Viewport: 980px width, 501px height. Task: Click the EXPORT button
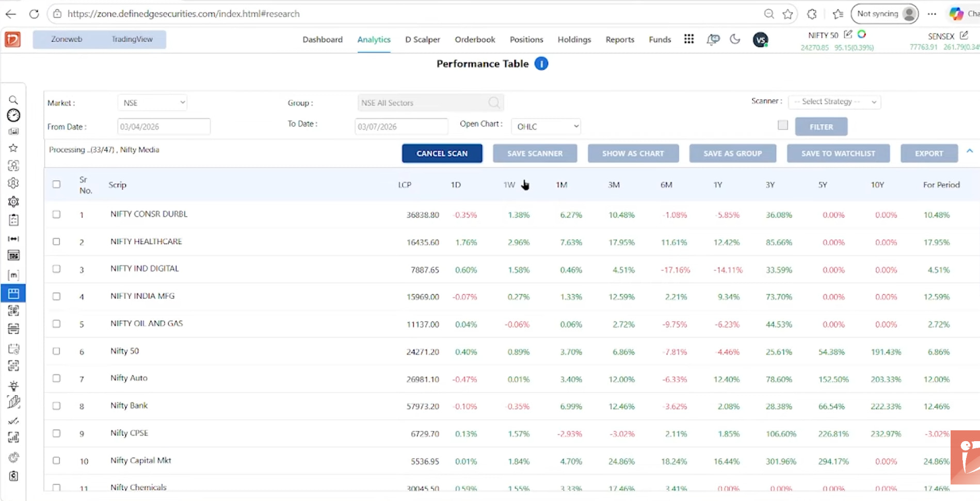coord(929,153)
